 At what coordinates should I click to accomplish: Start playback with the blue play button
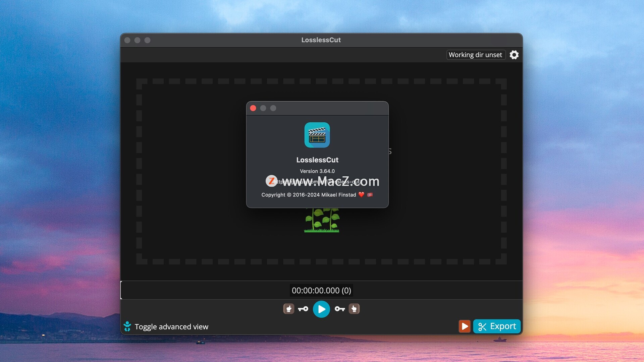pos(321,309)
